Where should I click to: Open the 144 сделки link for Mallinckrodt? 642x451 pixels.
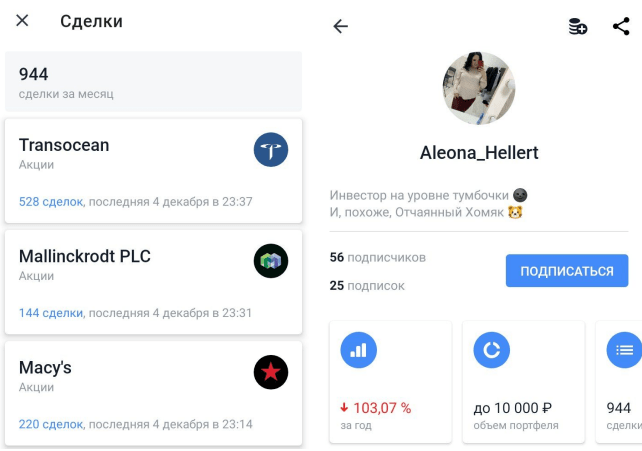(x=51, y=313)
